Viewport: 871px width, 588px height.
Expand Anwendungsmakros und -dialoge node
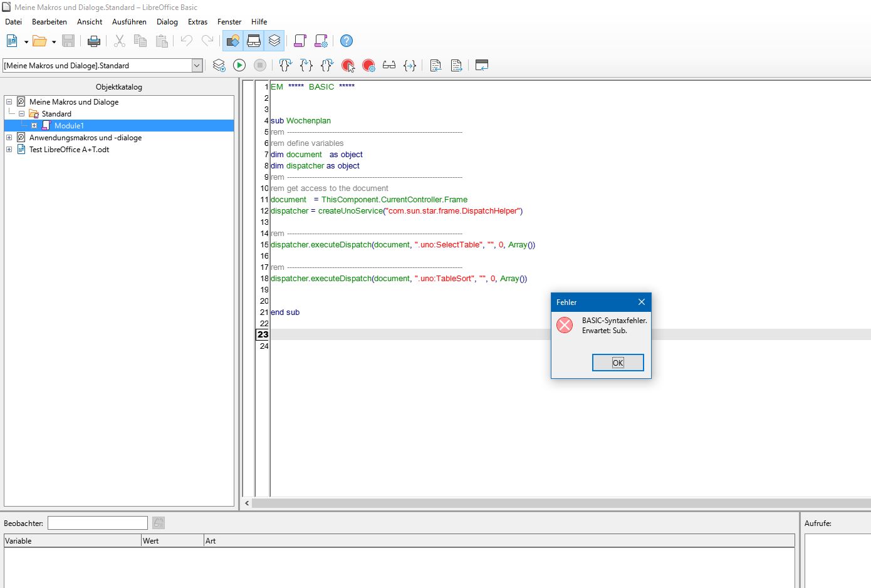(x=9, y=137)
